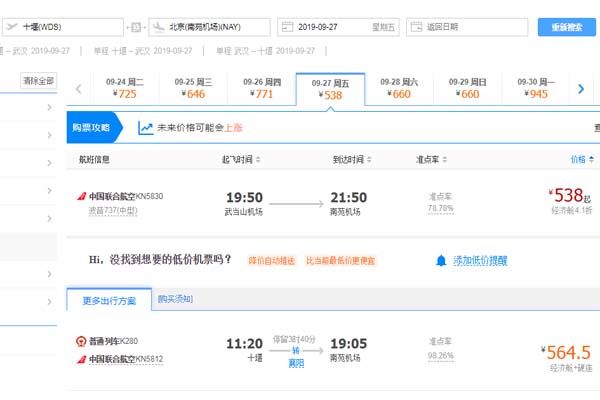Image resolution: width=600 pixels, height=400 pixels.
Task: Click the 78.78% punctuality value
Action: coord(440,208)
